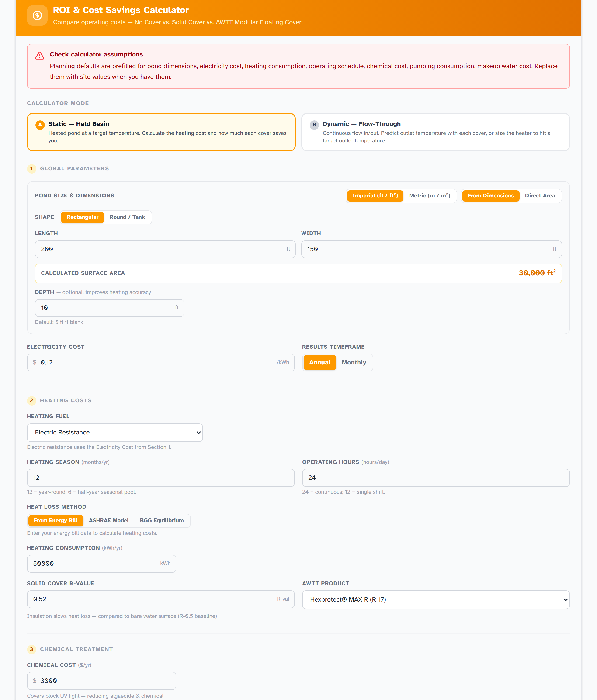Select the BGG Equilibrium heat loss tab
597x700 pixels.
pos(162,520)
